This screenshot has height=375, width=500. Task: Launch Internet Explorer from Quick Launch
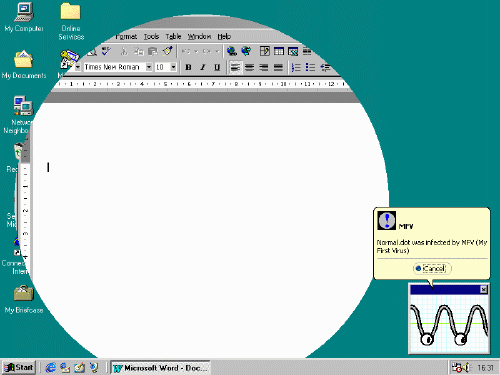coord(51,368)
